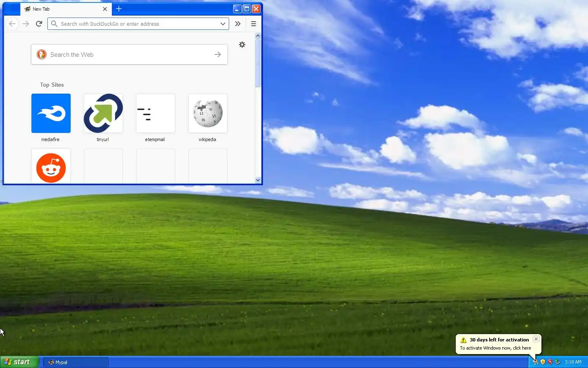Click the vertical scrollbar thumb

pyautogui.click(x=258, y=63)
